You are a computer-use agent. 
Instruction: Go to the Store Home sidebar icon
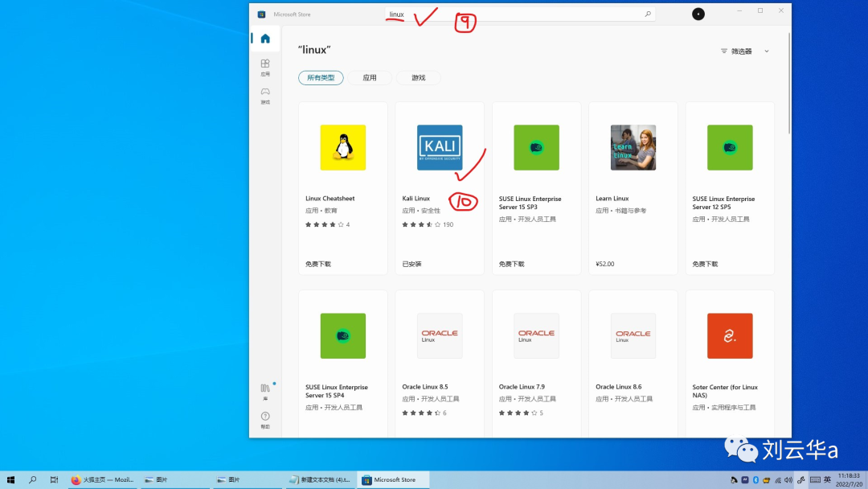265,39
